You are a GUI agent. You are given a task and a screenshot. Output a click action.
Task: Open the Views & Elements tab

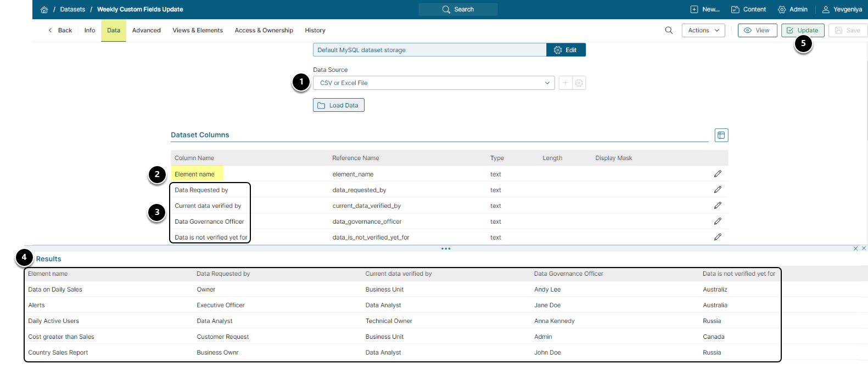[x=198, y=30]
